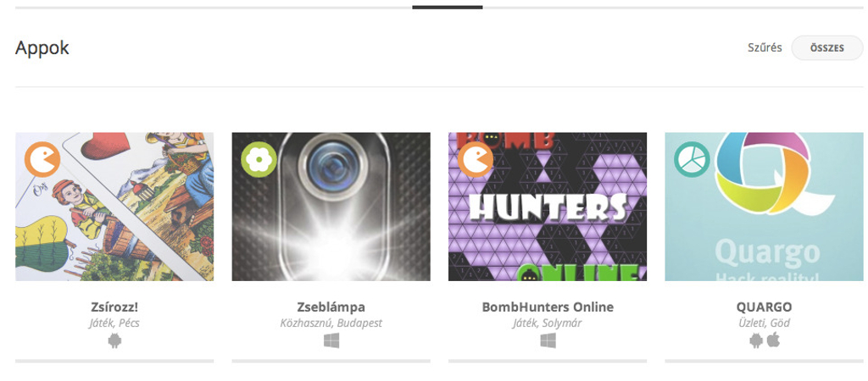The image size is (868, 381).
Task: Click the Windows icon under BombHunters Online
Action: pos(548,340)
